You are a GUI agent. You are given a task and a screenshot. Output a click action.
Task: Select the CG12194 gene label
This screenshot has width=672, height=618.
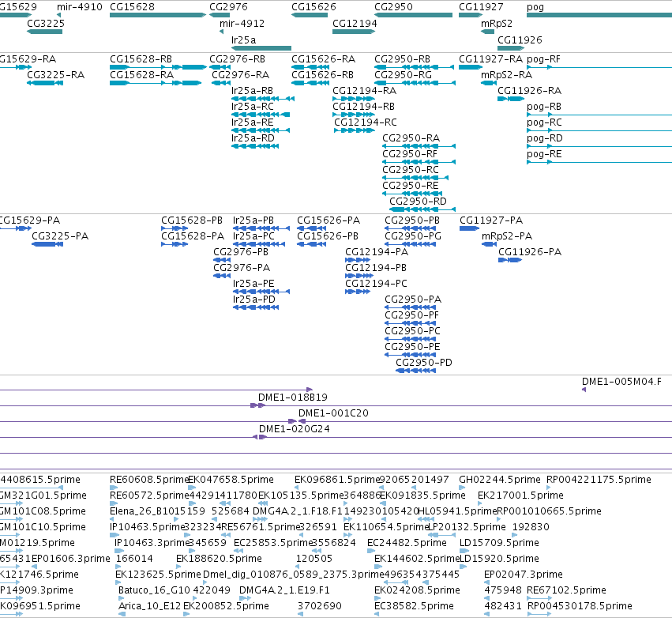pyautogui.click(x=355, y=24)
